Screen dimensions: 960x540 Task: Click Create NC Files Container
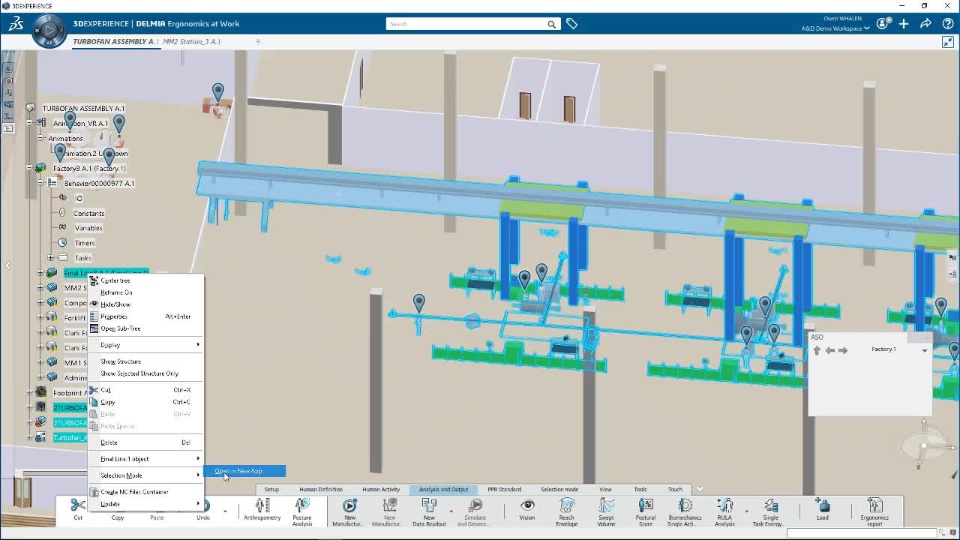tap(134, 492)
